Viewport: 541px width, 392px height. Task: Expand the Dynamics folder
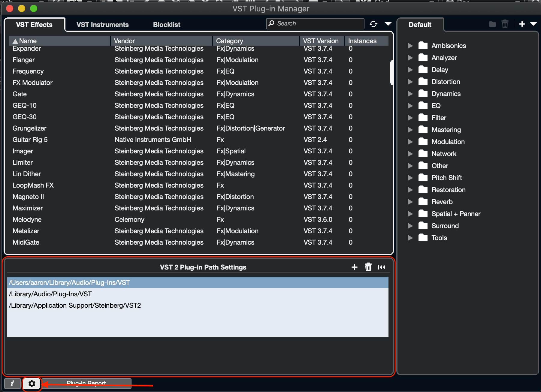[x=410, y=94]
